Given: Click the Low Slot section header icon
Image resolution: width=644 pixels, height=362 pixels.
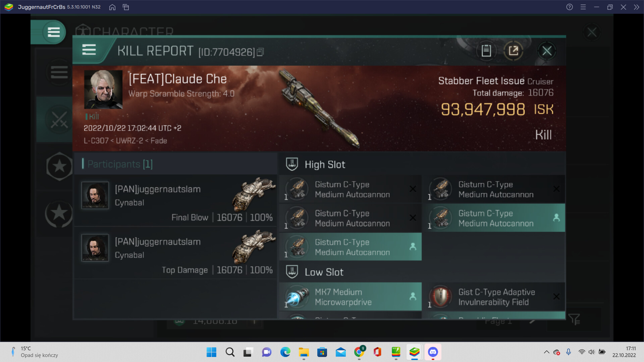Looking at the screenshot, I should coord(292,272).
